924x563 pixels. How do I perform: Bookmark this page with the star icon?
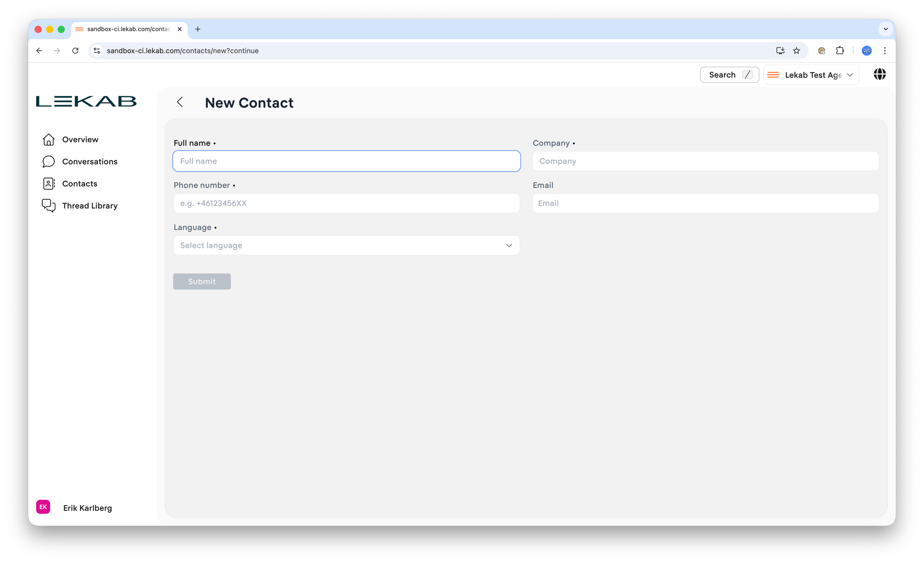(x=796, y=51)
